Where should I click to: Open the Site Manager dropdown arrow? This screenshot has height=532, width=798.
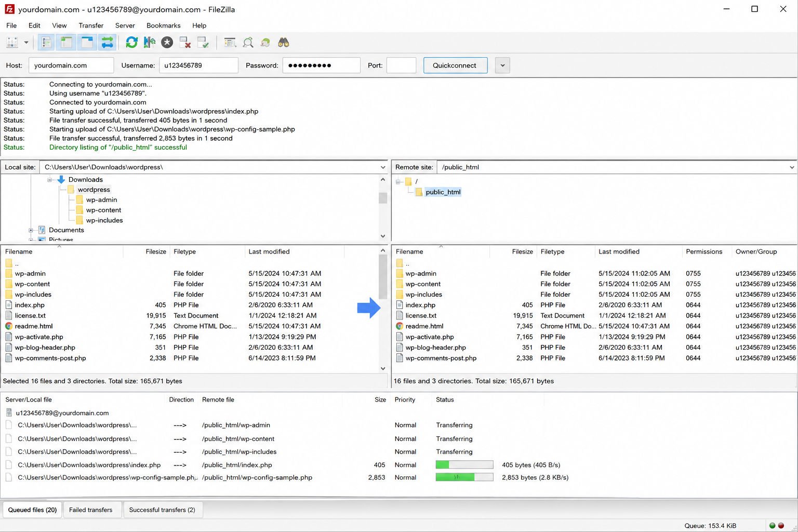click(26, 43)
